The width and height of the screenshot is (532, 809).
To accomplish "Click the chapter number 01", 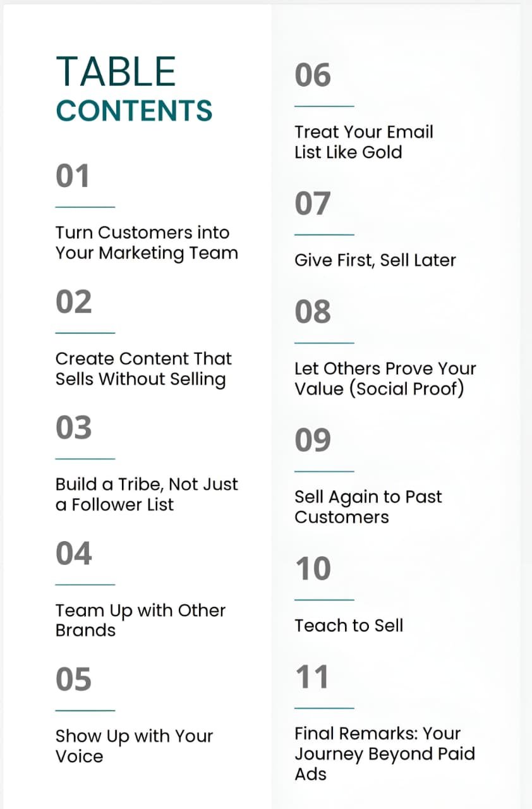I will click(x=73, y=176).
